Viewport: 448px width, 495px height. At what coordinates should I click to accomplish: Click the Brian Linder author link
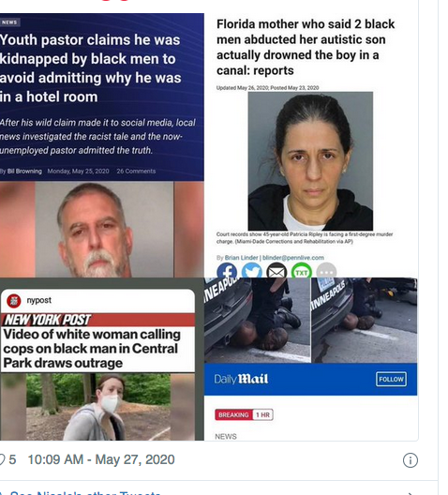tap(242, 258)
